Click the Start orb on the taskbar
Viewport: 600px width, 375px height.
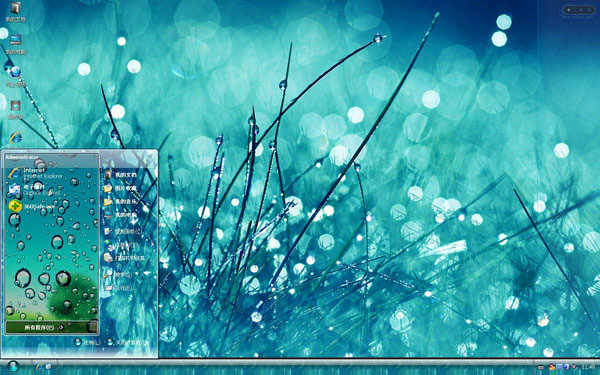13,367
